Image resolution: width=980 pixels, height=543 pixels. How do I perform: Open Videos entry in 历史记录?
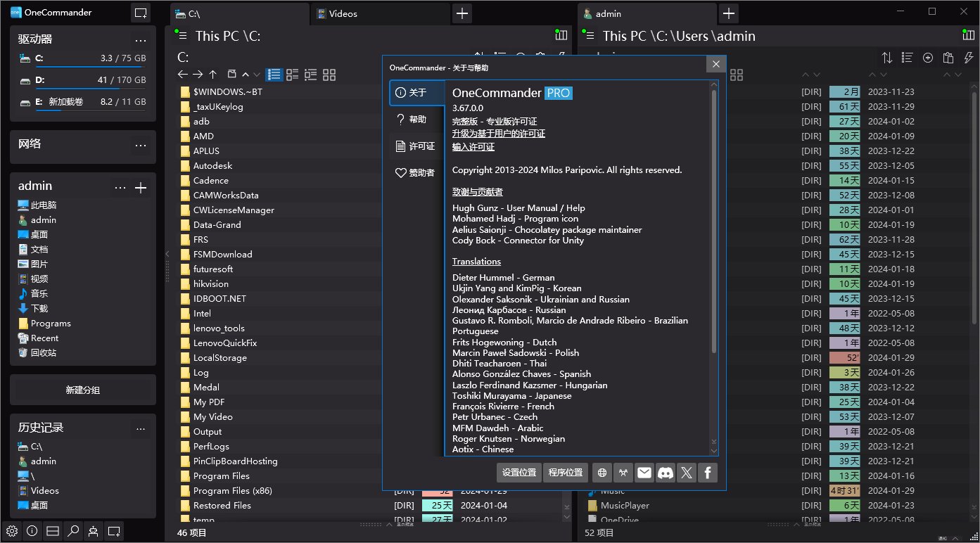tap(45, 491)
